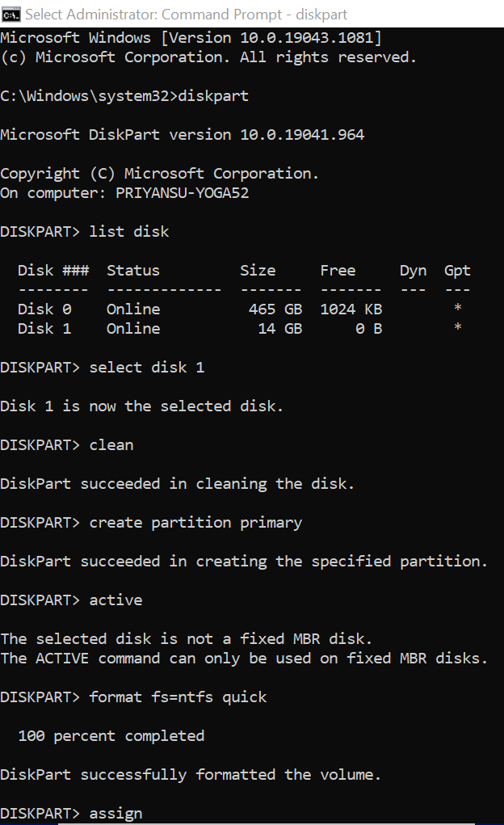Click the 'list disk' command text
The height and width of the screenshot is (825, 504).
129,232
